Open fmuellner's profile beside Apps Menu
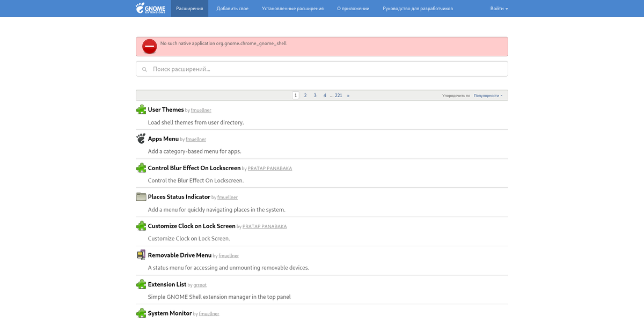Screen dimensions: 644x323 (196, 140)
